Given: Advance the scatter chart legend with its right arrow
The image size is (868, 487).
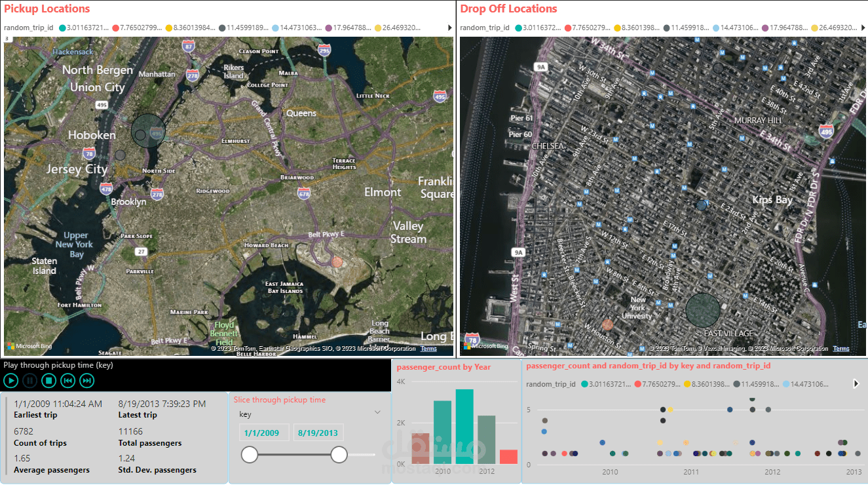Looking at the screenshot, I should tap(856, 384).
